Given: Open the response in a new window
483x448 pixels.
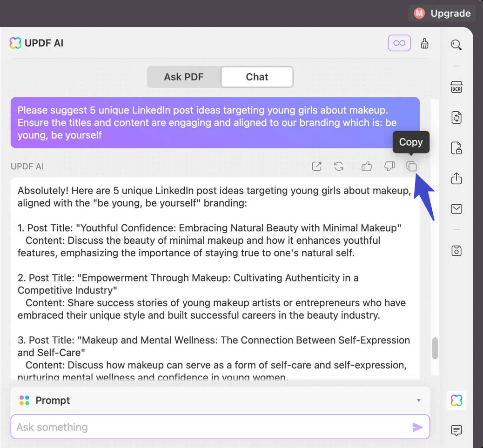Looking at the screenshot, I should (x=317, y=166).
